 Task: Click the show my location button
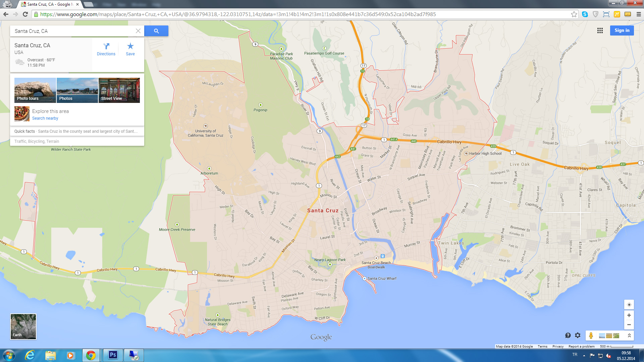[629, 305]
